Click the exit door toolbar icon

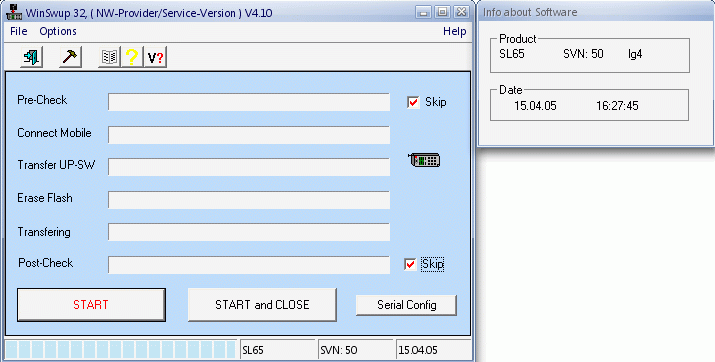31,57
